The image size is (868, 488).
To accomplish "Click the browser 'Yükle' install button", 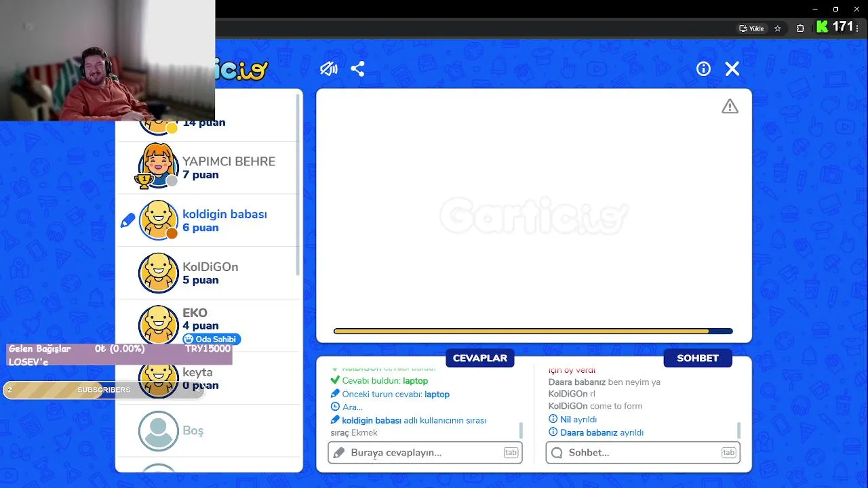I will click(751, 28).
